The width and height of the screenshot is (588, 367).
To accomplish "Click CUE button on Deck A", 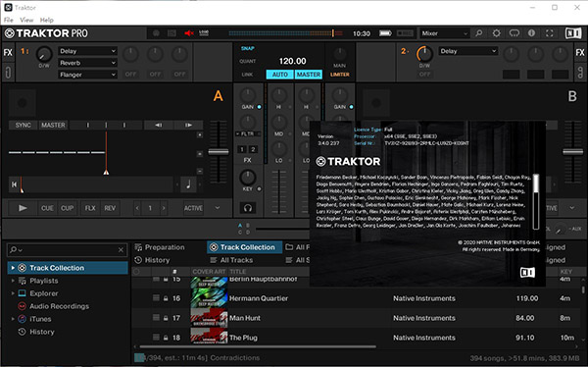I will pos(47,208).
